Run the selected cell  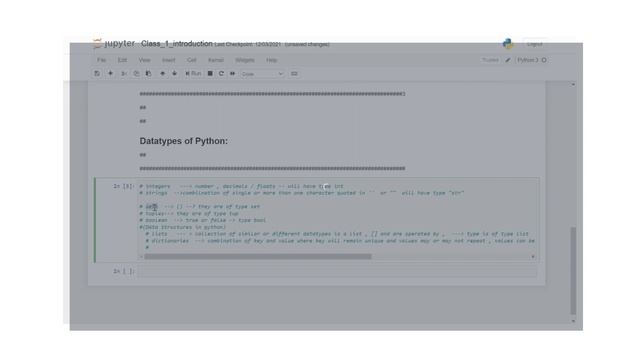click(193, 73)
